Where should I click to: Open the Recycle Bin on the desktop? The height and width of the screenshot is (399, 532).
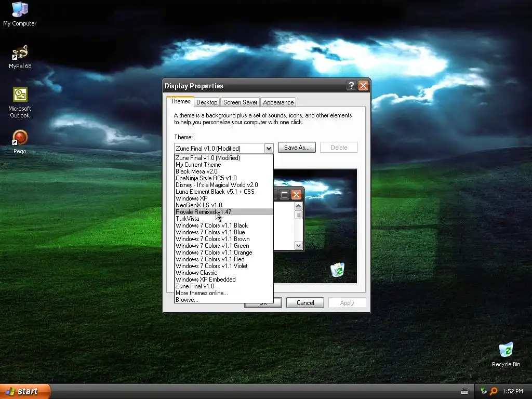coord(506,354)
